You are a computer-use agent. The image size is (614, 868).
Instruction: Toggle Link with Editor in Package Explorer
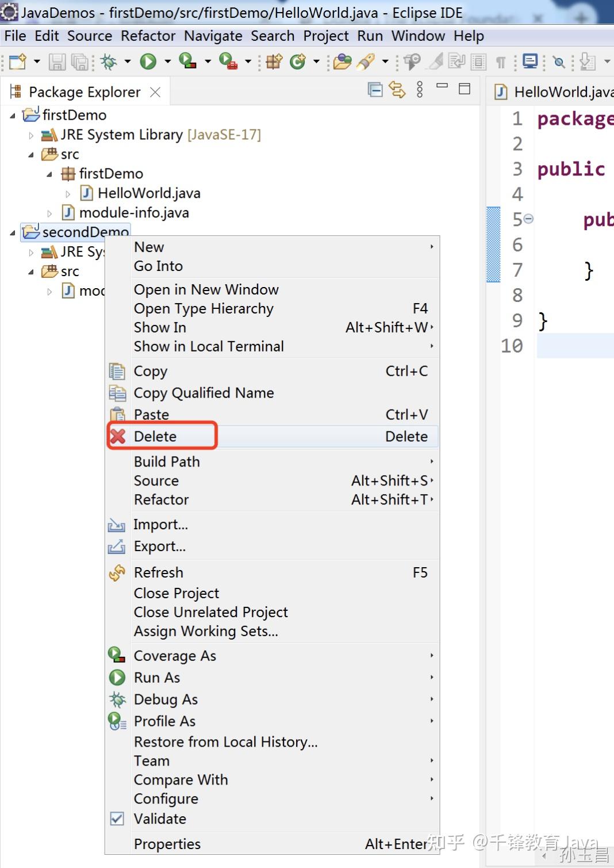click(396, 90)
